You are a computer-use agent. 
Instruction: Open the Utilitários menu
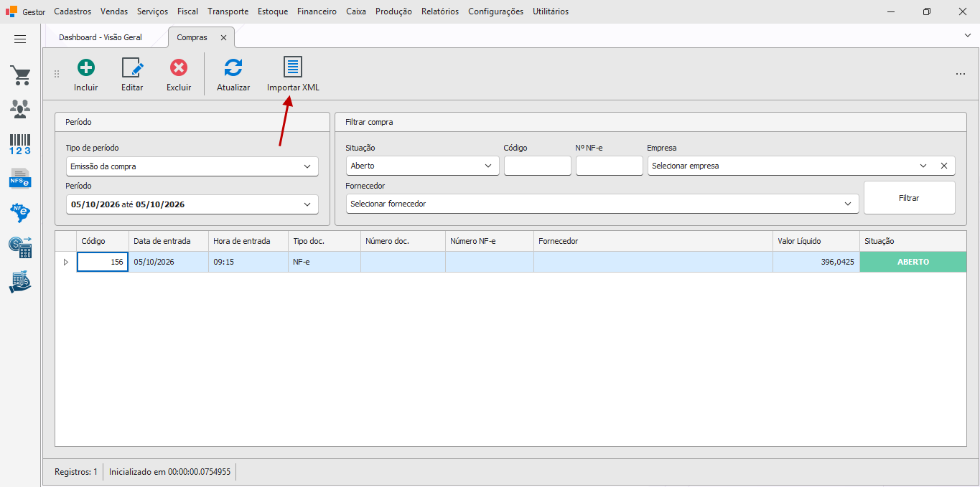click(551, 11)
